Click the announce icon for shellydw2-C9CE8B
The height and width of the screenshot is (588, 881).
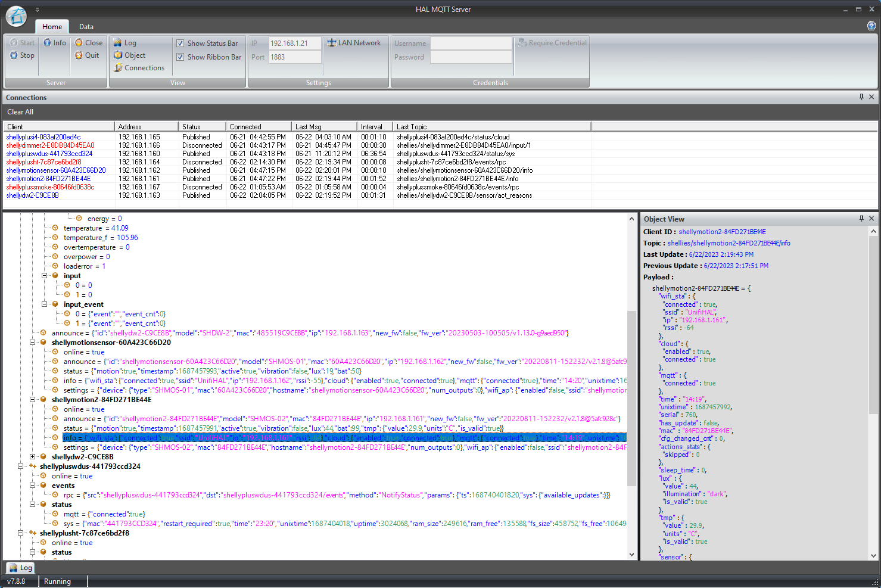pyautogui.click(x=43, y=333)
